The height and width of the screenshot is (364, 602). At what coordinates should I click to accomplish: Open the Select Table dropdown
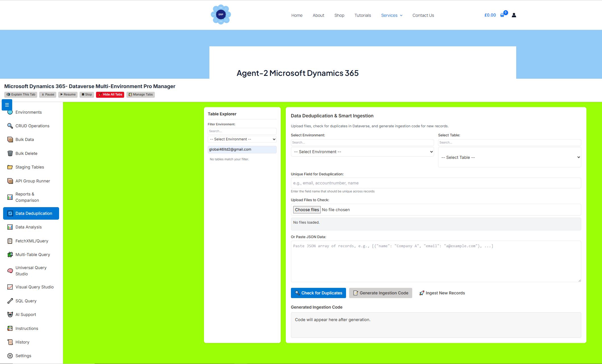(509, 157)
